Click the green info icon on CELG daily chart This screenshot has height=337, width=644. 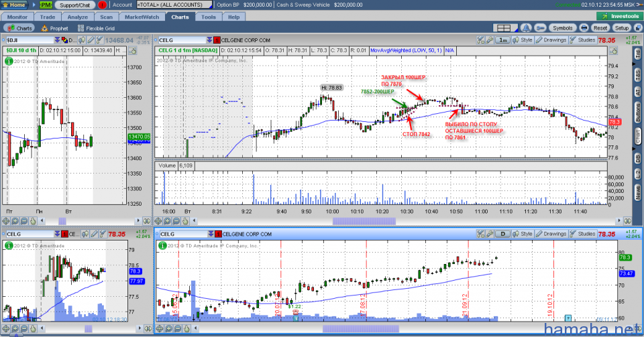162,245
